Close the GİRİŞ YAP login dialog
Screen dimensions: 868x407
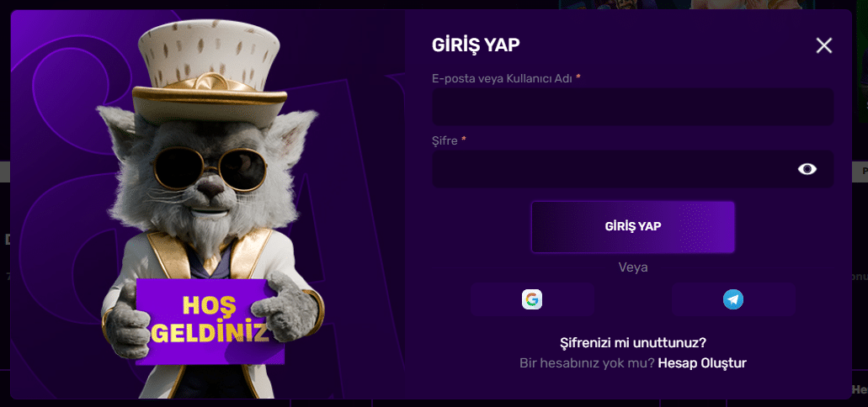point(823,45)
